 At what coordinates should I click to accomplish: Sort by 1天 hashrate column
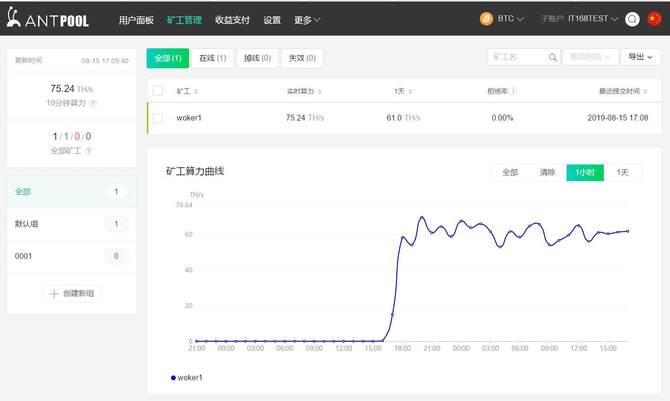tap(410, 91)
